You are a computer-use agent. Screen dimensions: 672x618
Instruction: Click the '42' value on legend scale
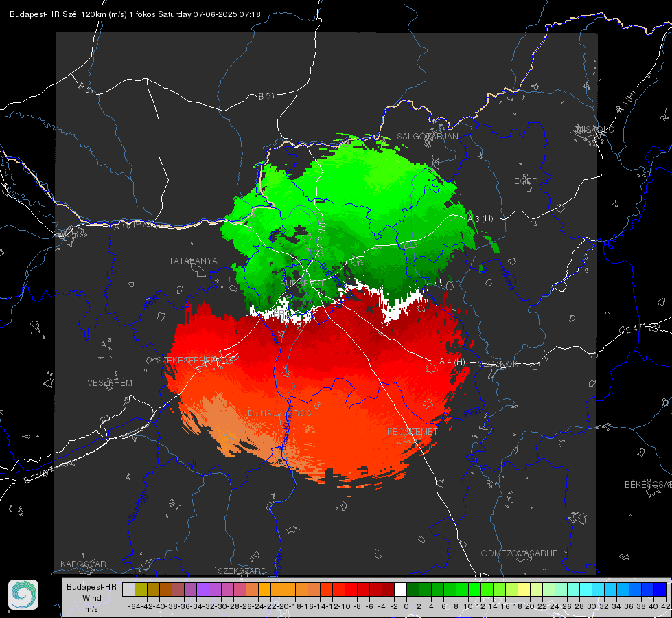click(x=665, y=606)
